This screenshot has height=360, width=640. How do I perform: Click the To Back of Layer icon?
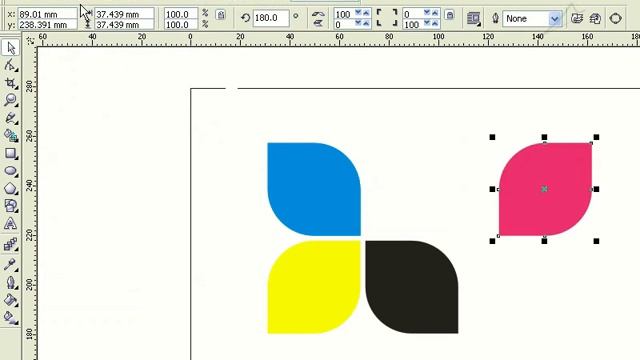pyautogui.click(x=596, y=18)
